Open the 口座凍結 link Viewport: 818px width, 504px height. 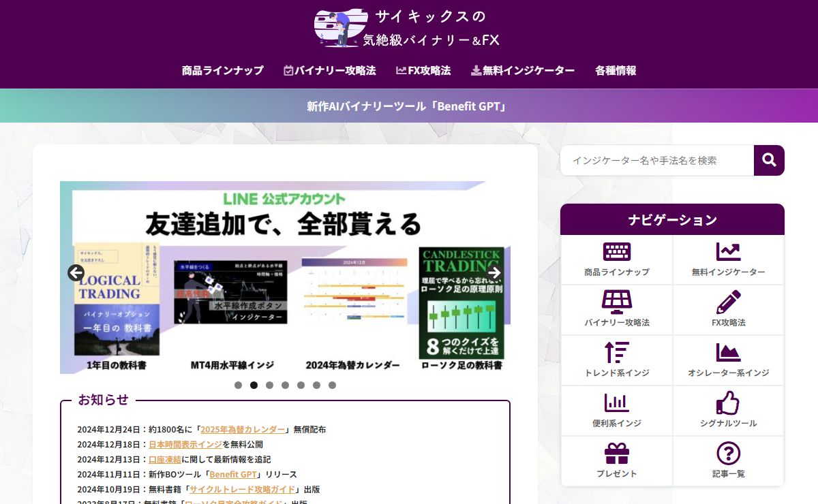pyautogui.click(x=165, y=459)
